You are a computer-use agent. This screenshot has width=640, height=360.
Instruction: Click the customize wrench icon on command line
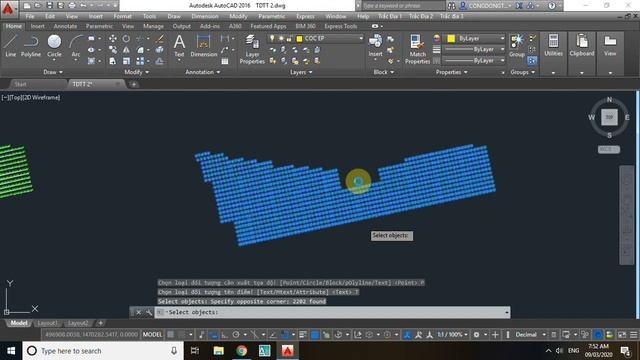pos(149,312)
